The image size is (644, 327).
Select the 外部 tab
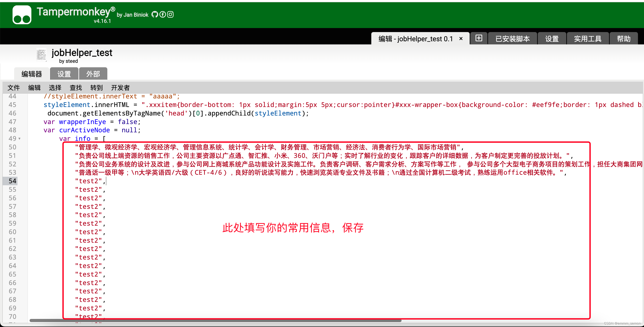(x=93, y=74)
